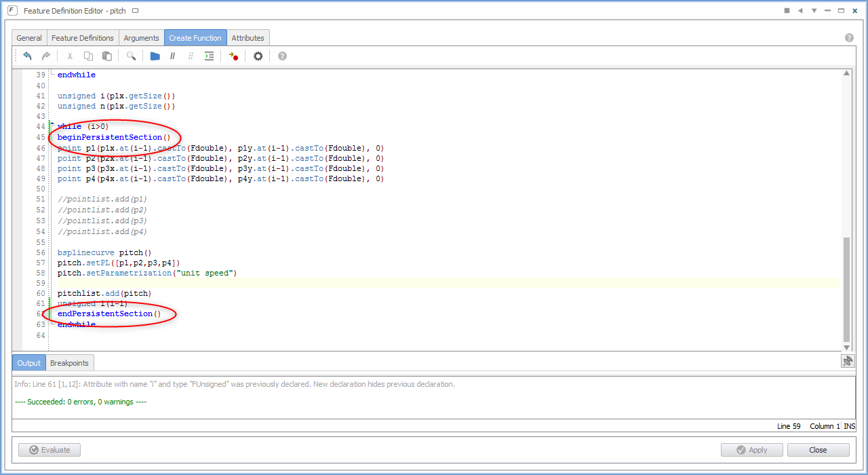Toggle the gutter marker beside line 45

(49, 137)
